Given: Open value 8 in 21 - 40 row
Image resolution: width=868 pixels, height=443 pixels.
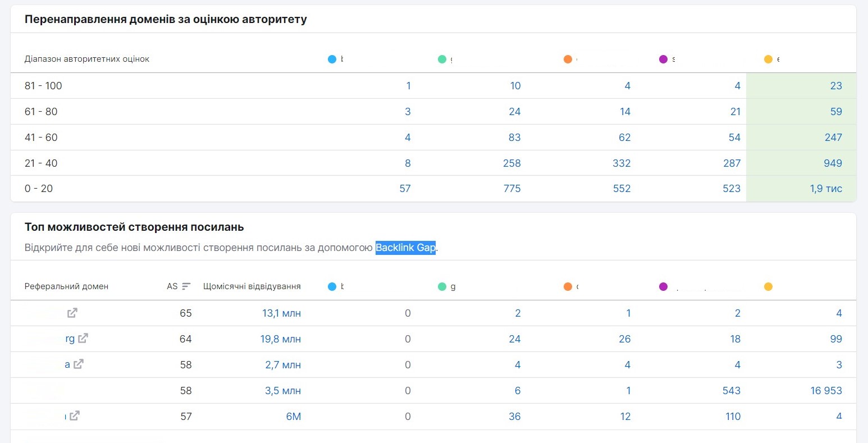Looking at the screenshot, I should 408,163.
